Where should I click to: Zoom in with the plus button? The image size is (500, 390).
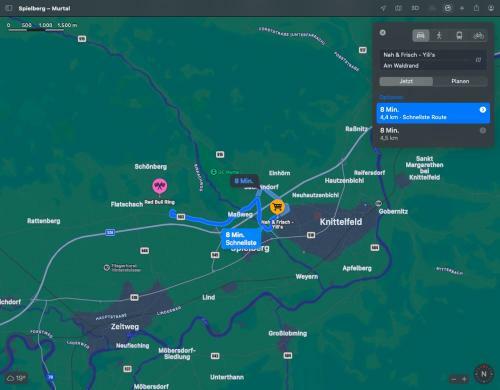[x=464, y=379]
